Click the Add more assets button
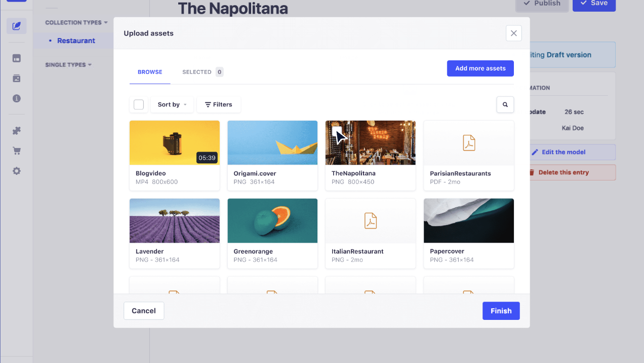Screen dimensions: 644x363 pyautogui.click(x=480, y=68)
